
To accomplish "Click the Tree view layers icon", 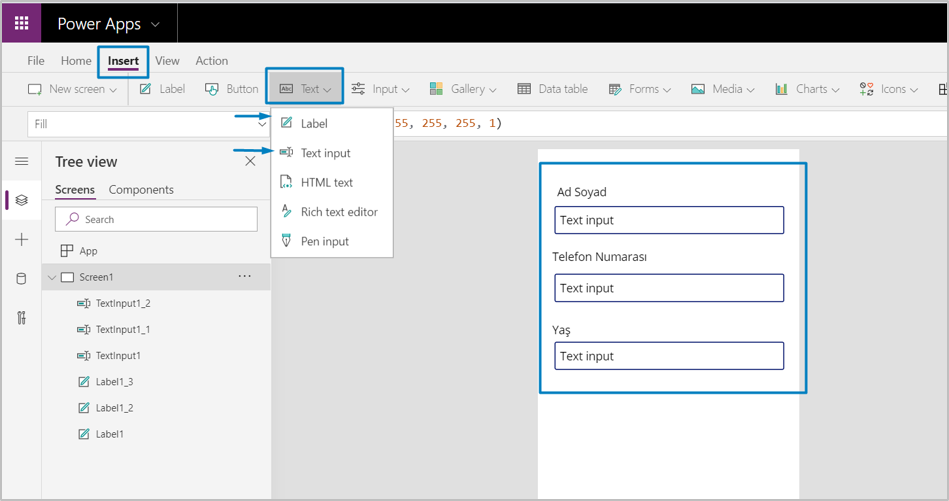I will coord(22,200).
